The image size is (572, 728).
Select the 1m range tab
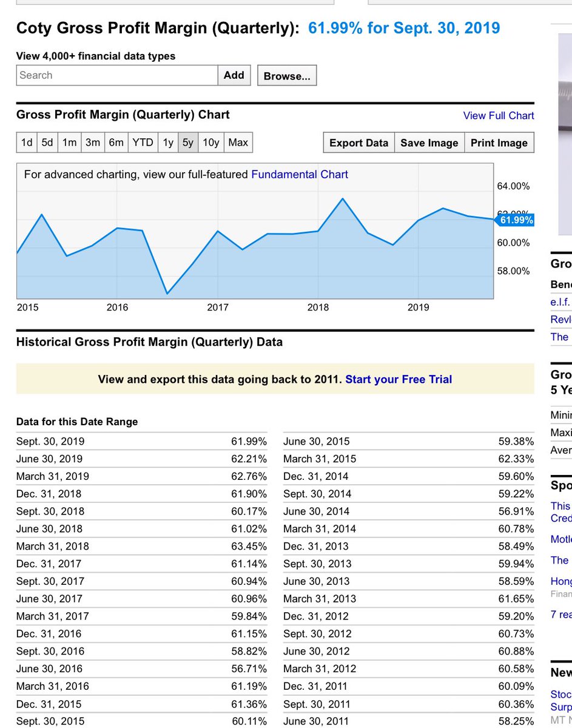[x=70, y=143]
